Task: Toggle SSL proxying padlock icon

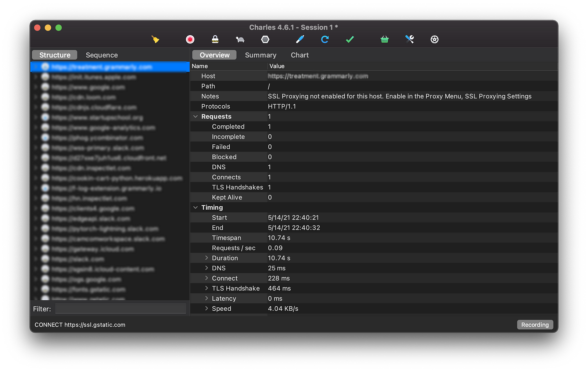Action: tap(215, 39)
